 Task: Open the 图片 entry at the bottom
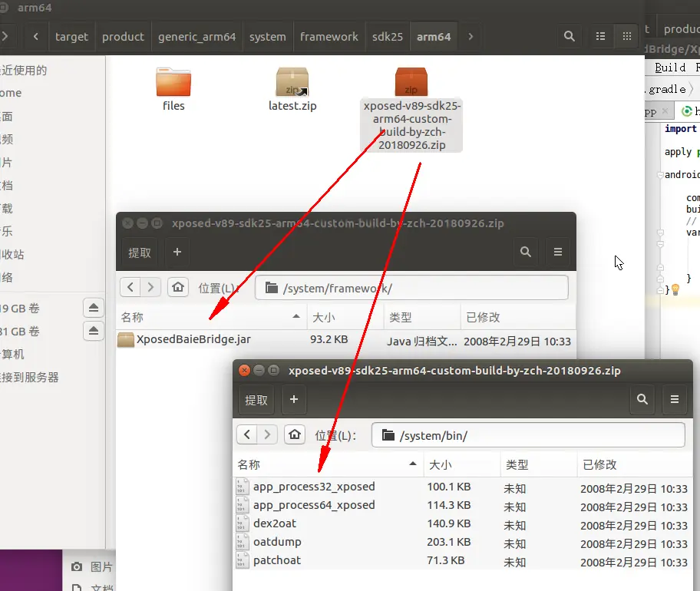tap(93, 567)
